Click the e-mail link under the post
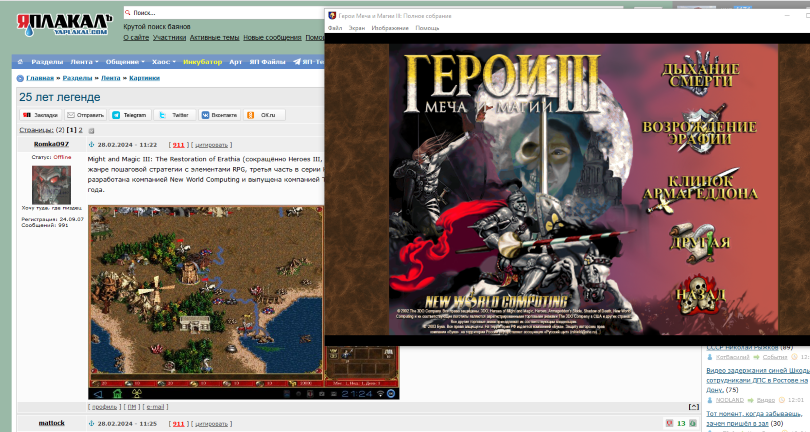Image resolution: width=810 pixels, height=432 pixels. 155,407
